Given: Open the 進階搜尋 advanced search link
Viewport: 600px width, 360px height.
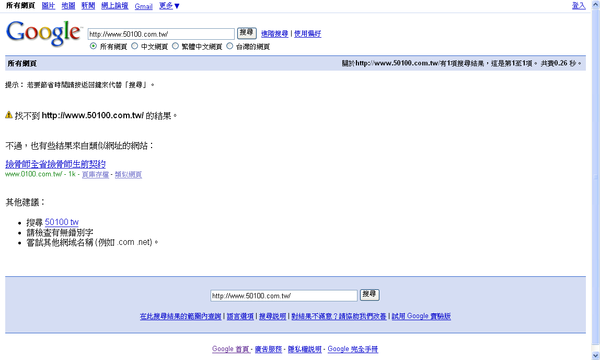Looking at the screenshot, I should (274, 34).
